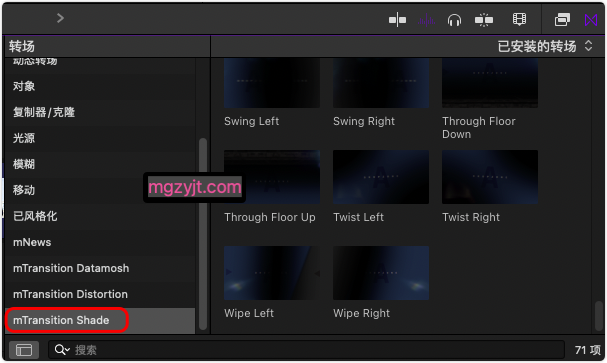607x363 pixels.
Task: Click the 71 项 item count
Action: click(x=587, y=350)
